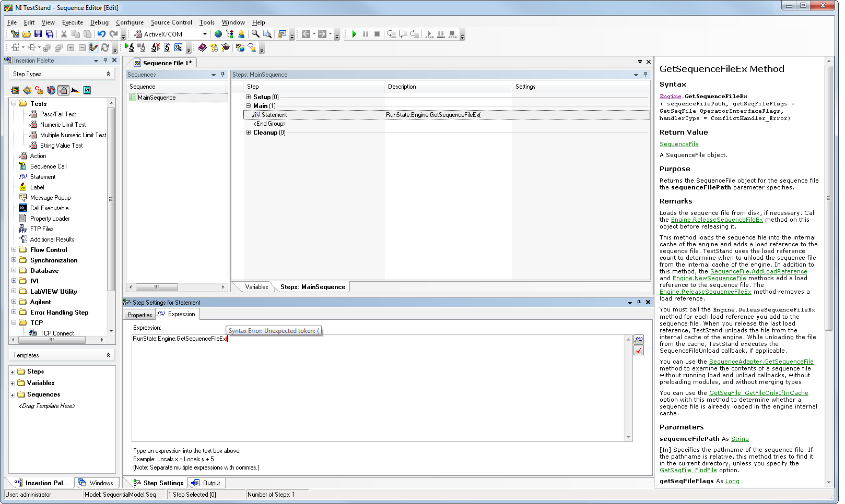
Task: Switch to the Output tab
Action: pyautogui.click(x=207, y=483)
